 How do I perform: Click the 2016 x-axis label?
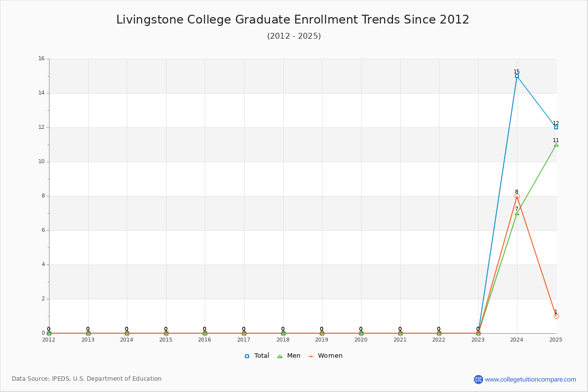pos(205,339)
